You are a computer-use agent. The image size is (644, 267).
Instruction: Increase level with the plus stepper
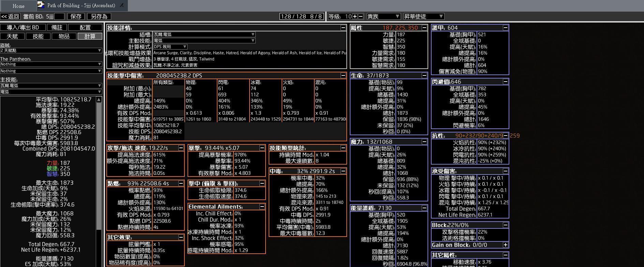[x=355, y=16]
